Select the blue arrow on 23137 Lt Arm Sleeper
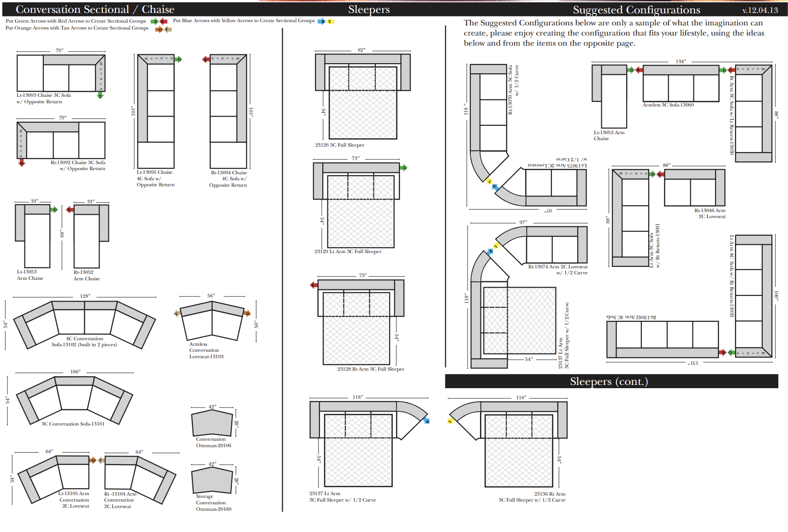This screenshot has width=788, height=532. point(427,420)
